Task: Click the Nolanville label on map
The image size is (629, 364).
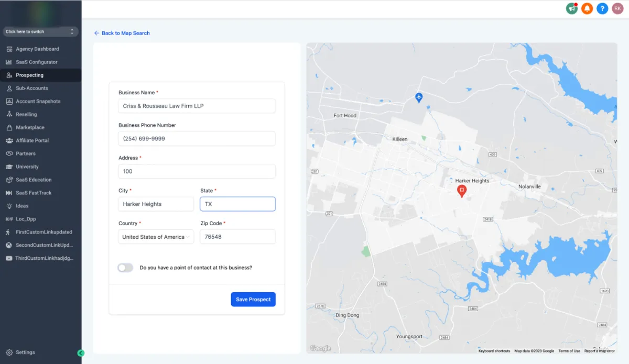Action: [x=529, y=186]
